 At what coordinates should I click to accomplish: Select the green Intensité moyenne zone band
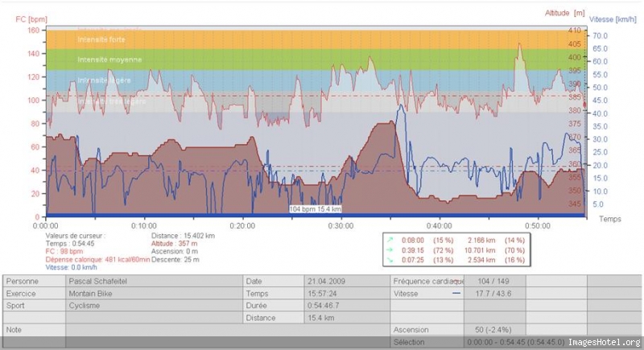pos(316,60)
